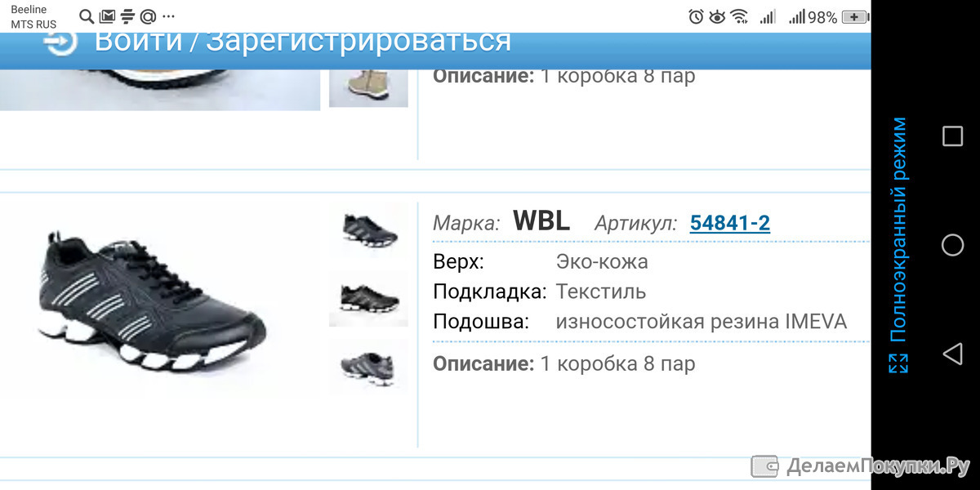Tap the alarm clock status icon
Screen dimensions: 980x490
697,16
